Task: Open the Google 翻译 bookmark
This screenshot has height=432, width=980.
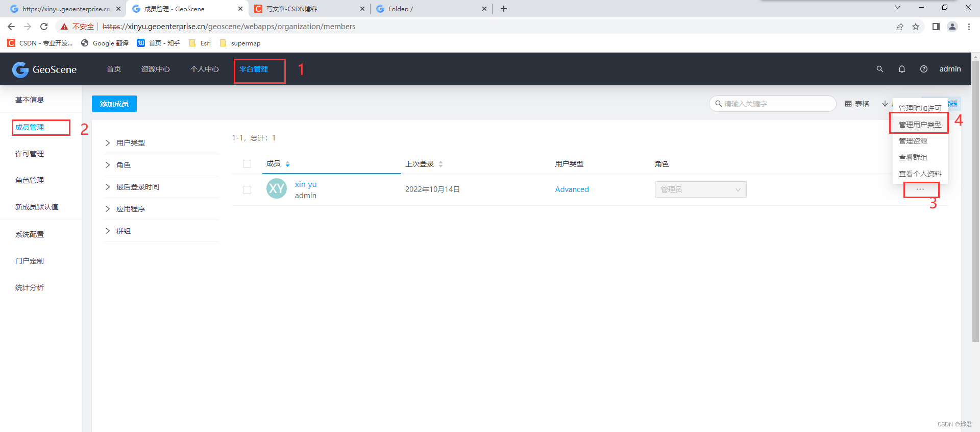Action: (105, 43)
